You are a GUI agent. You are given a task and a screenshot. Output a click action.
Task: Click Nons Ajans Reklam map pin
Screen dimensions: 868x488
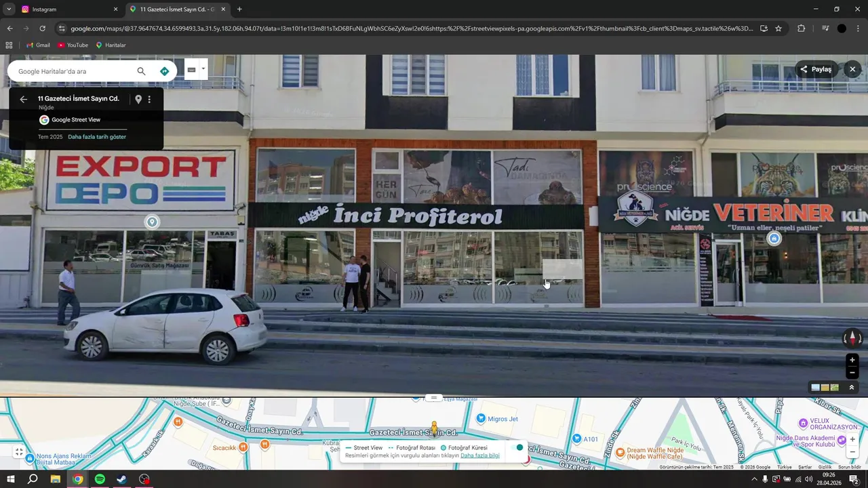click(x=30, y=458)
